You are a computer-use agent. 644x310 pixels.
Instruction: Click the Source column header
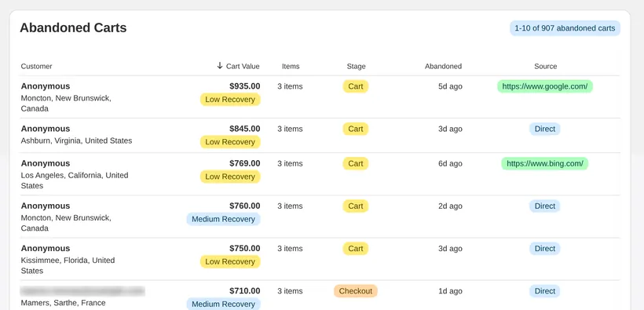click(545, 66)
